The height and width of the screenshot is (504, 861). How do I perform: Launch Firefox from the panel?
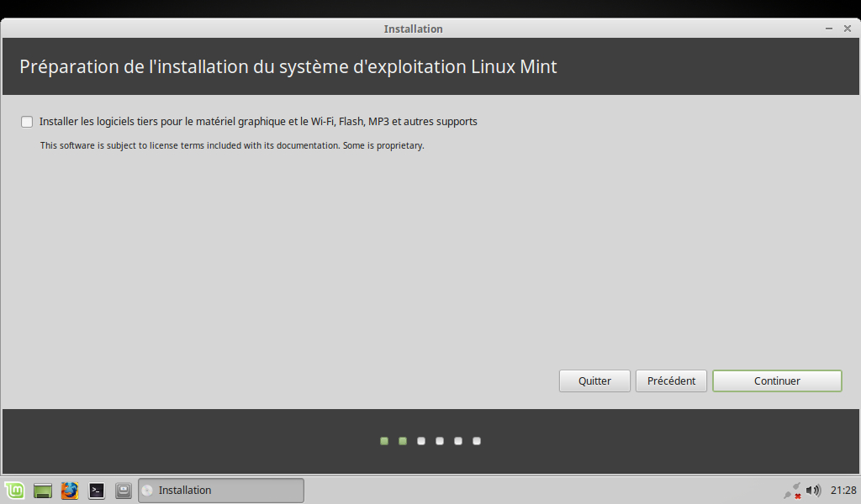70,491
